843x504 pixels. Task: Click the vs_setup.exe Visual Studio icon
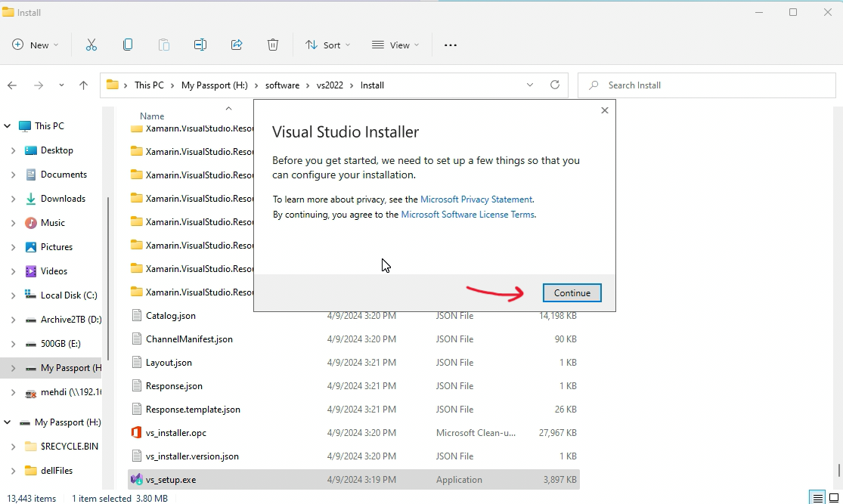point(137,479)
